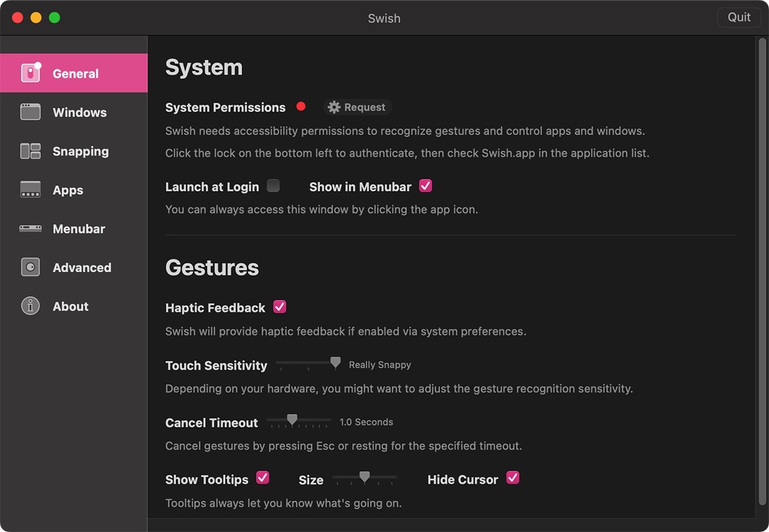Click the Apps grid icon in sidebar
This screenshot has height=532, width=769.
click(30, 190)
